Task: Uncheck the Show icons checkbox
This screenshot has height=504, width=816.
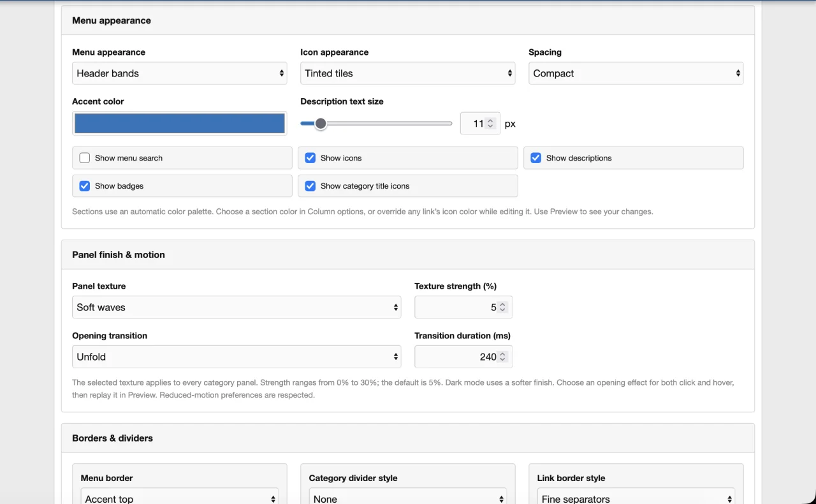Action: pos(310,158)
